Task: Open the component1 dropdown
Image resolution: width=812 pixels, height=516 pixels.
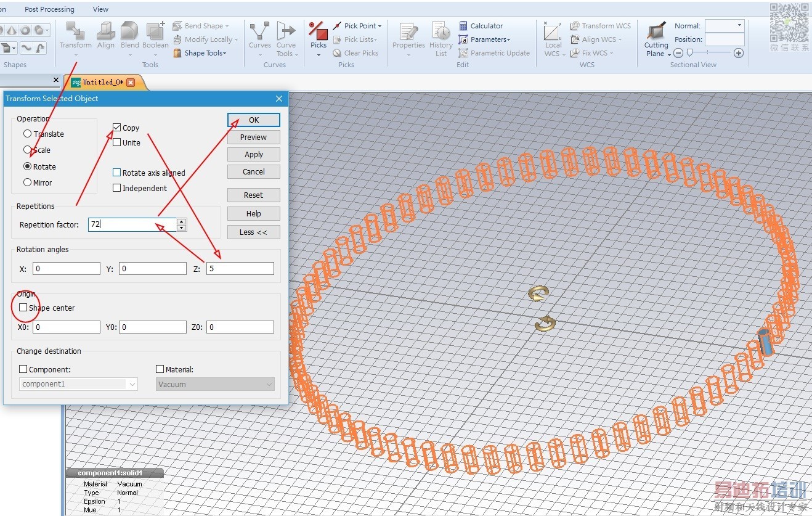Action: pos(78,384)
